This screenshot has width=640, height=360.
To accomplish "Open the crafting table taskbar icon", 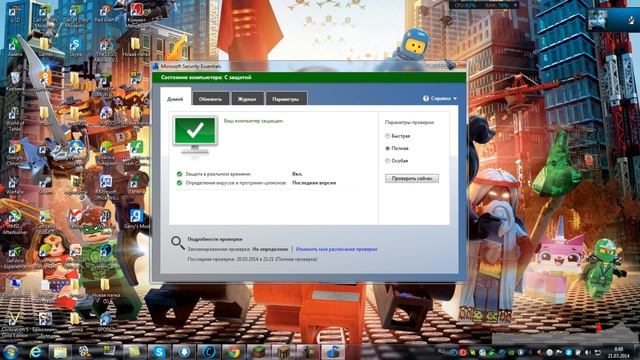I will click(x=283, y=352).
